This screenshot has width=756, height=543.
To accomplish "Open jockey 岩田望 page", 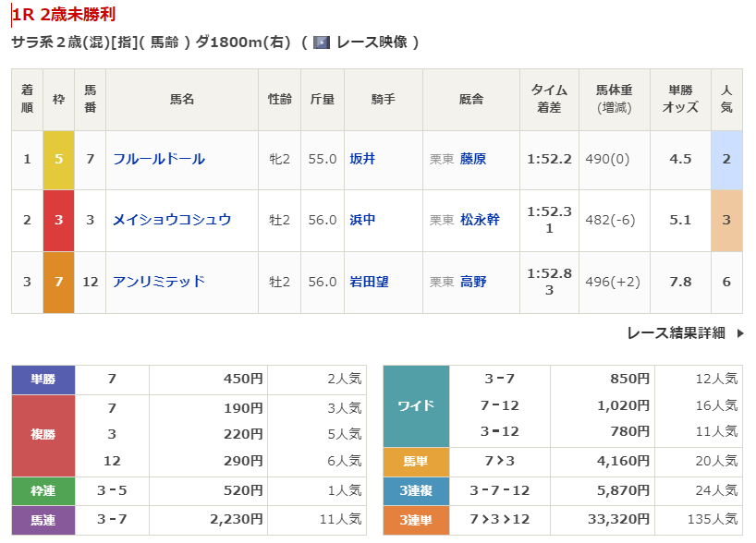I will point(369,282).
